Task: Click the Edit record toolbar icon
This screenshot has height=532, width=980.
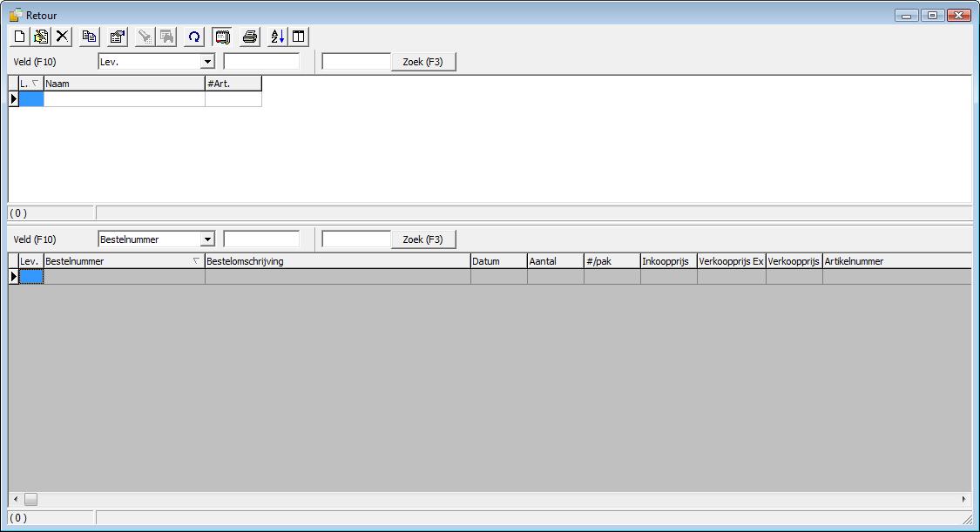Action: click(x=41, y=37)
